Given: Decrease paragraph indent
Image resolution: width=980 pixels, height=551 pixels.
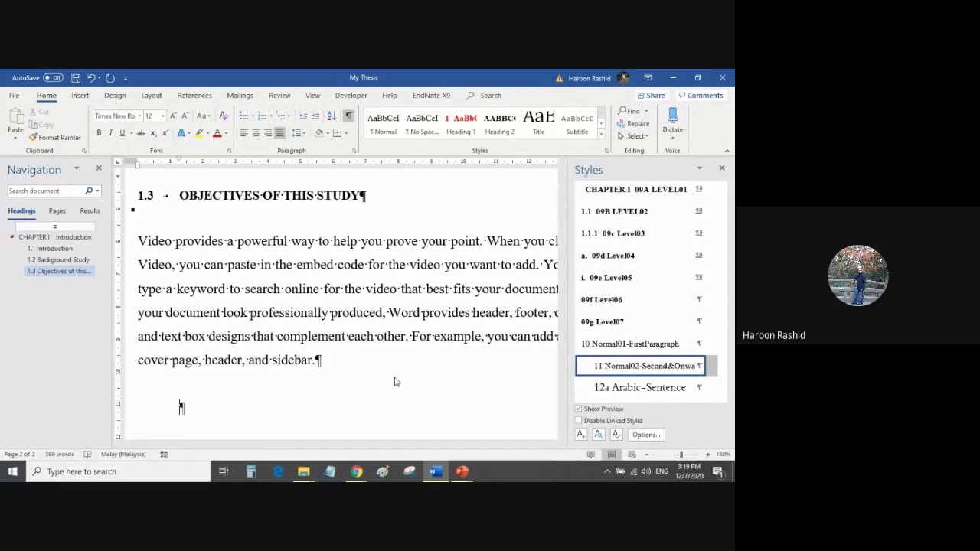Looking at the screenshot, I should coord(303,116).
